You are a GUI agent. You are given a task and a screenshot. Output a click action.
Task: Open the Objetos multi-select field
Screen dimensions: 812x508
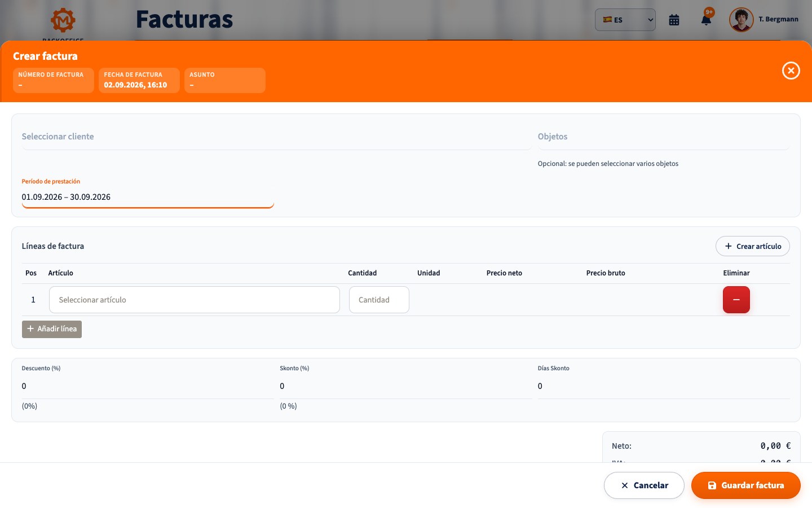(664, 137)
